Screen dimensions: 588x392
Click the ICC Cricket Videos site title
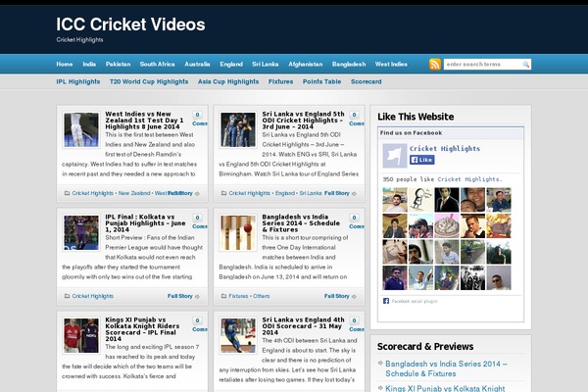[130, 24]
